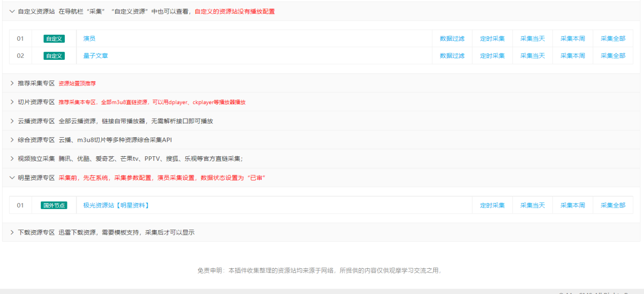The height and width of the screenshot is (294, 644).
Task: Click 采集本周 on the 量子文章 row
Action: pos(573,55)
